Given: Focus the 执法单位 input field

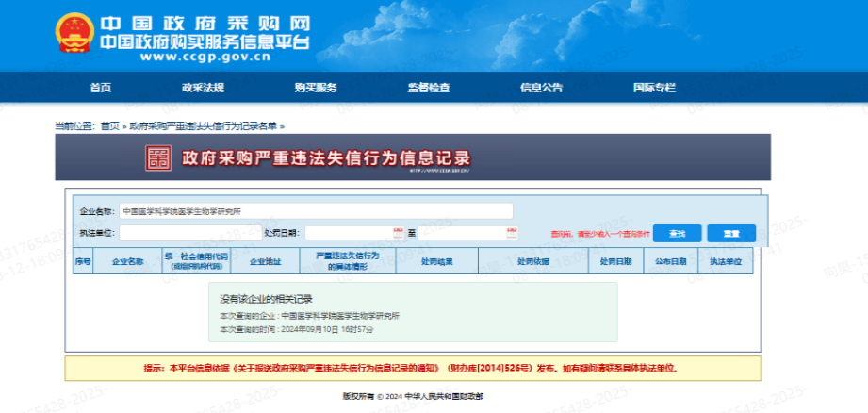Looking at the screenshot, I should point(190,233).
